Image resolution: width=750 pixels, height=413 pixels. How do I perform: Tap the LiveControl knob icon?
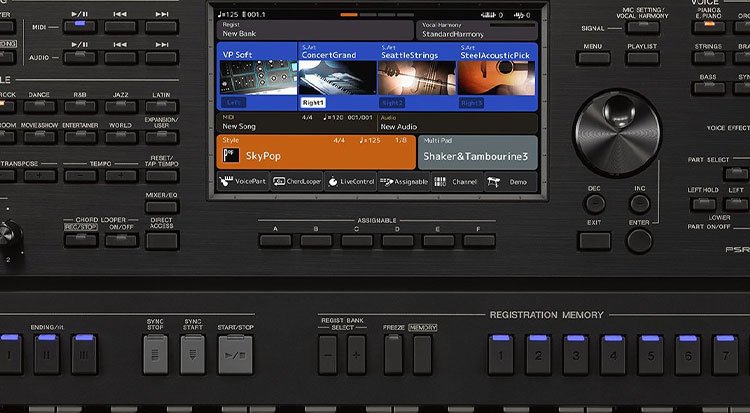tap(333, 181)
